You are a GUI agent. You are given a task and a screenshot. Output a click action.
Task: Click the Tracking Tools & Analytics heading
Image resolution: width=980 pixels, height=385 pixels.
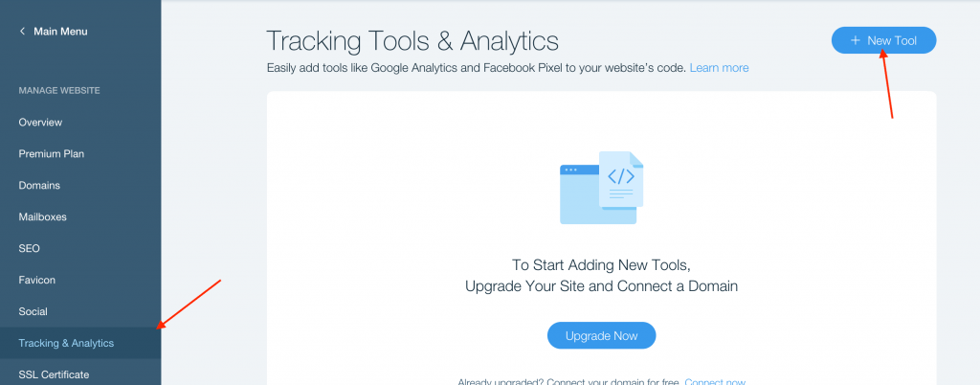click(x=412, y=41)
